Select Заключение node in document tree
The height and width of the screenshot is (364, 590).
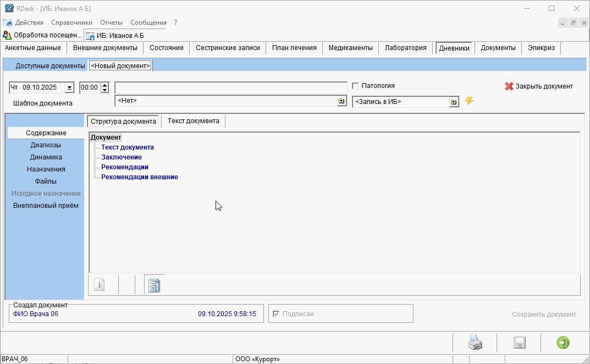click(x=122, y=157)
